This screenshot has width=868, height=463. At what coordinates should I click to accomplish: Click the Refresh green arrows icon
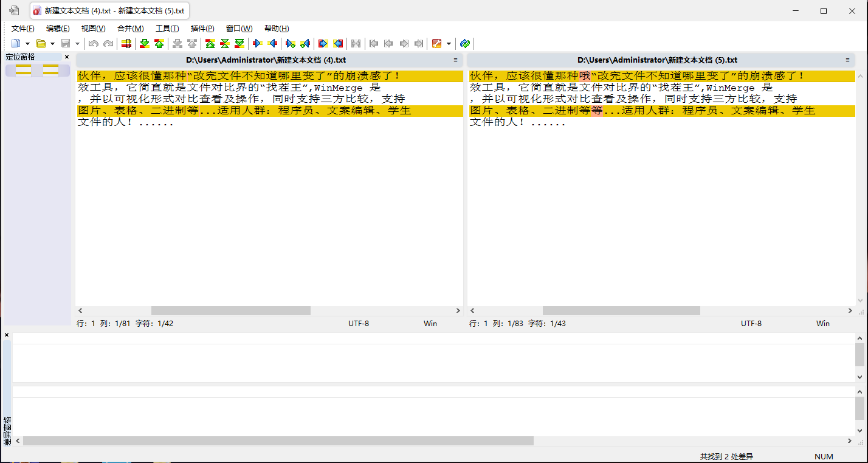click(x=465, y=43)
